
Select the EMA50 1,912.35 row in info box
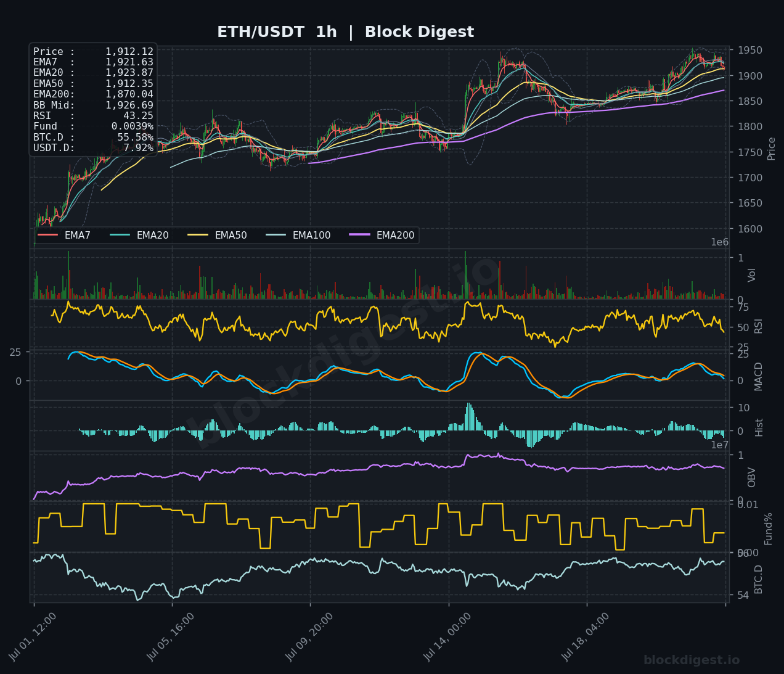click(x=93, y=84)
